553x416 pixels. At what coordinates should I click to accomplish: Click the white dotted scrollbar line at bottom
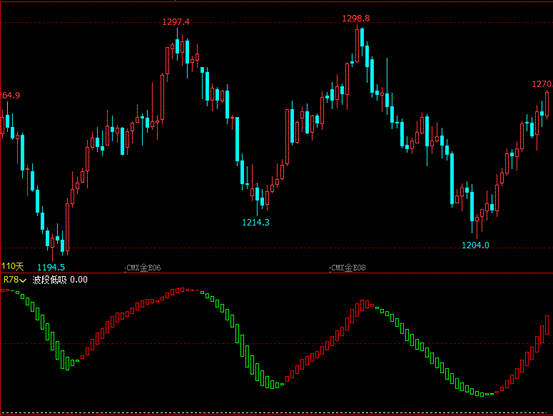(276, 413)
